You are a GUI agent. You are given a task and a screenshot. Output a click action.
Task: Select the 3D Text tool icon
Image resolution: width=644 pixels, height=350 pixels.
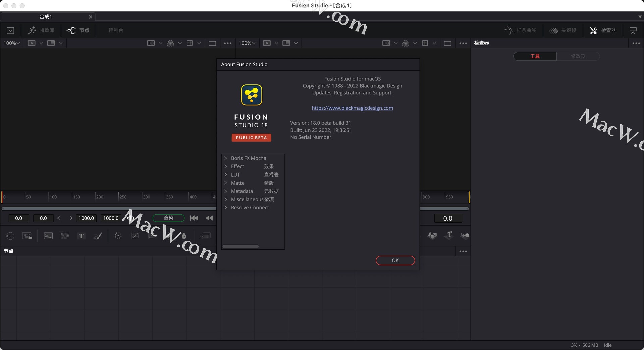click(x=448, y=236)
